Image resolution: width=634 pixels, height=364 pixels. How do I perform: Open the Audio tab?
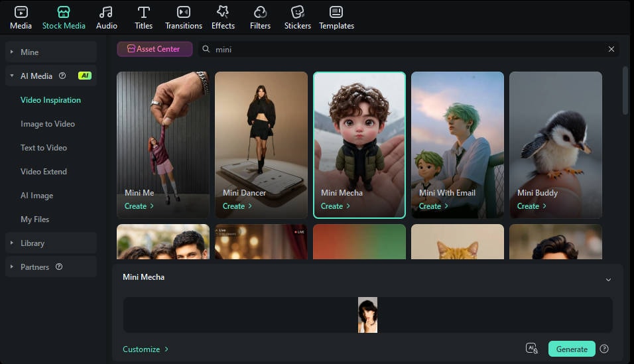(x=106, y=18)
